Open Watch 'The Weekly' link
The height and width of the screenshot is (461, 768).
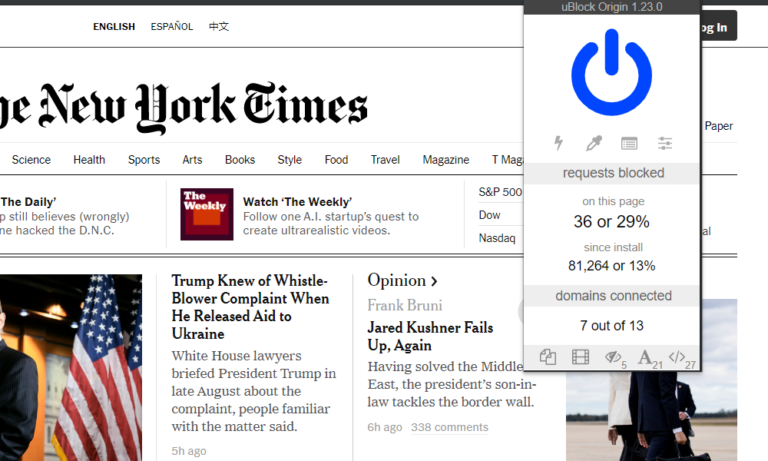click(297, 202)
